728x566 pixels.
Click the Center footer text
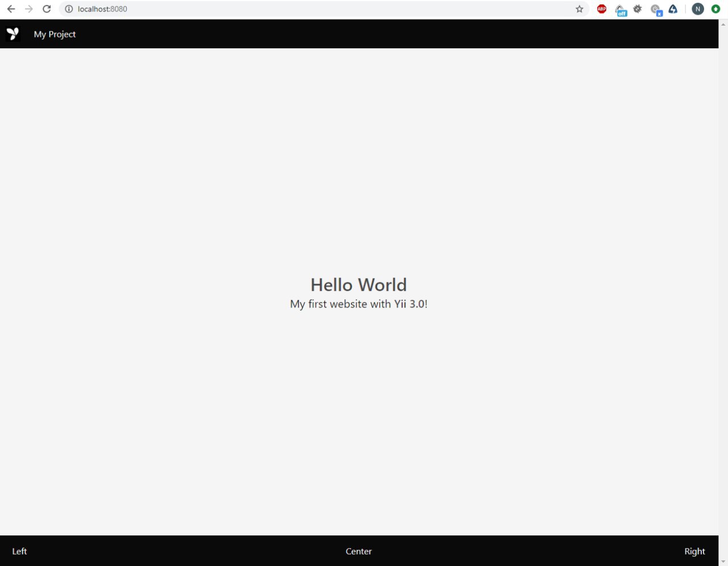(359, 551)
